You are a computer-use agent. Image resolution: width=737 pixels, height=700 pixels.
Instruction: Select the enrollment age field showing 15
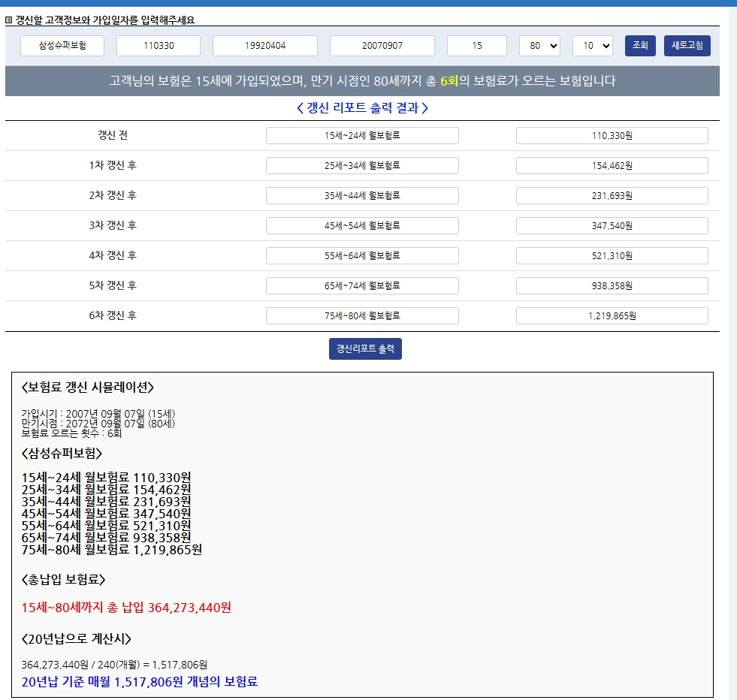tap(477, 46)
